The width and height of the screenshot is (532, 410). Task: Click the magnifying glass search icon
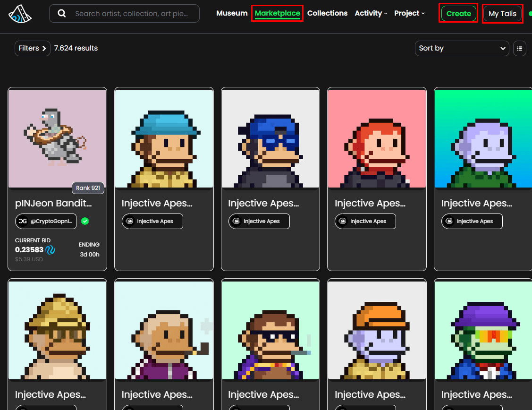coord(62,14)
